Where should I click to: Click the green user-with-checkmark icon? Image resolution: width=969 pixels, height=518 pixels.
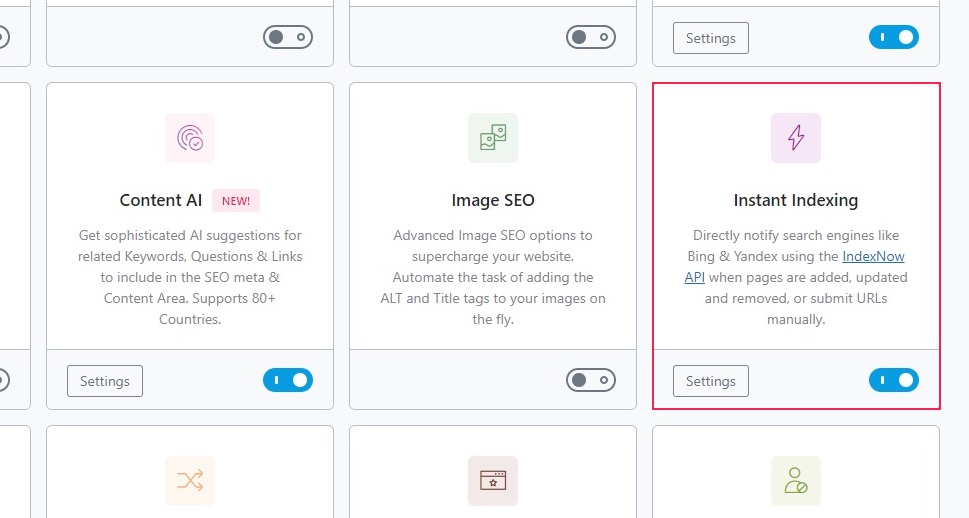pos(796,481)
